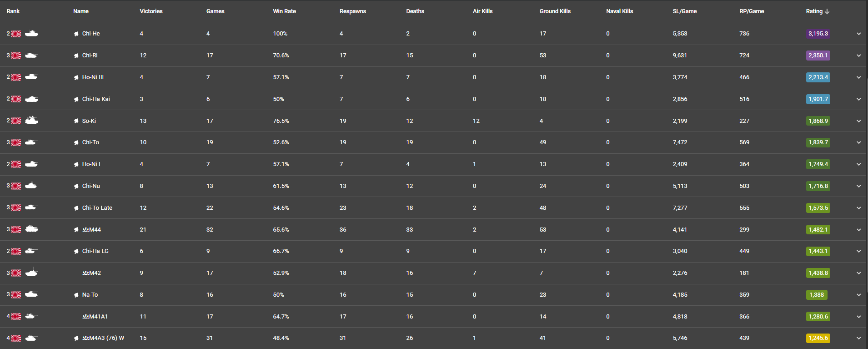This screenshot has width=868, height=349.
Task: Open the Chi-Ha Kai vehicle name
Action: 96,99
